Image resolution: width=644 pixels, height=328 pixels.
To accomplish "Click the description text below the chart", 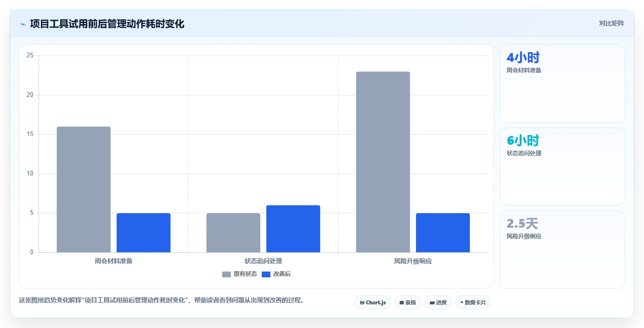I will [161, 300].
